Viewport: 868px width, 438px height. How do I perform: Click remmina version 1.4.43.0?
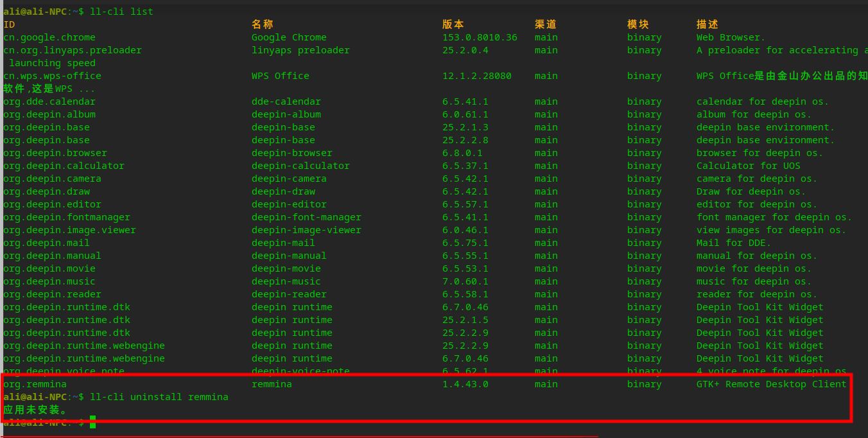[465, 384]
